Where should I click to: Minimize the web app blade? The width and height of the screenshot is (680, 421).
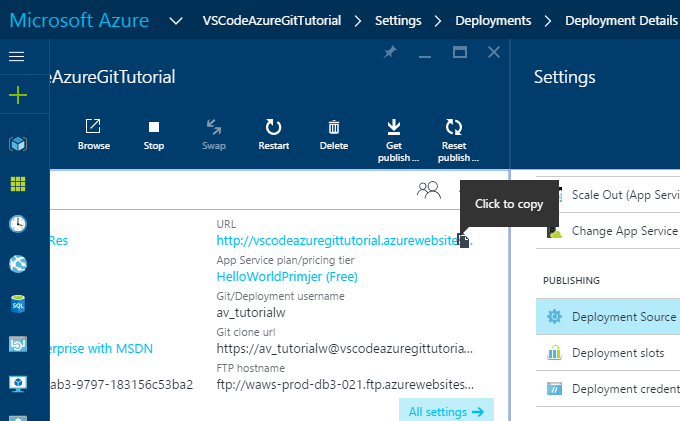[425, 55]
